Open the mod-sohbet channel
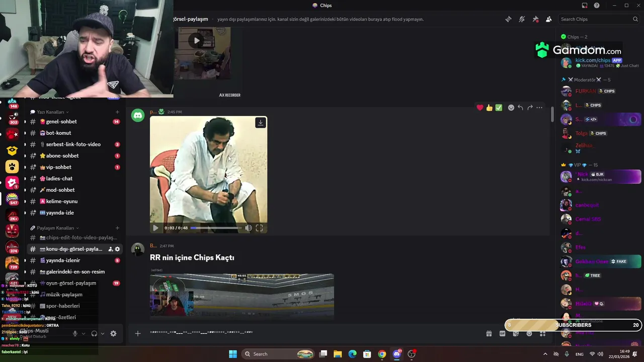644x362 pixels. coord(74,190)
